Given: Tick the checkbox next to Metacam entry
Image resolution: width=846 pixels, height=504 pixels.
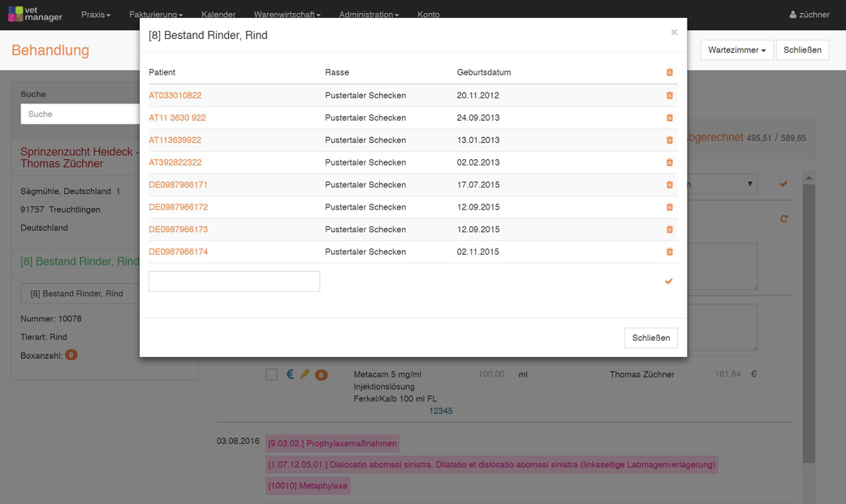Looking at the screenshot, I should (x=271, y=374).
